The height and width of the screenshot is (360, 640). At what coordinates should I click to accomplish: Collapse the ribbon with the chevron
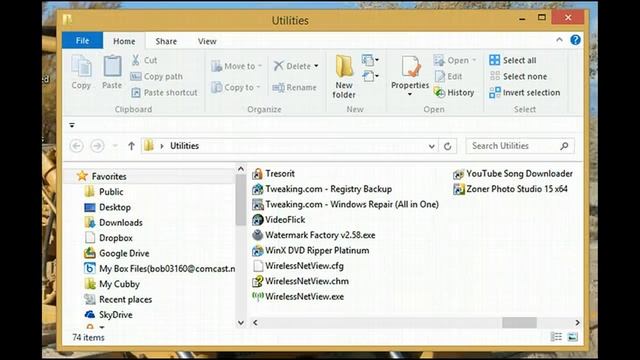(559, 40)
